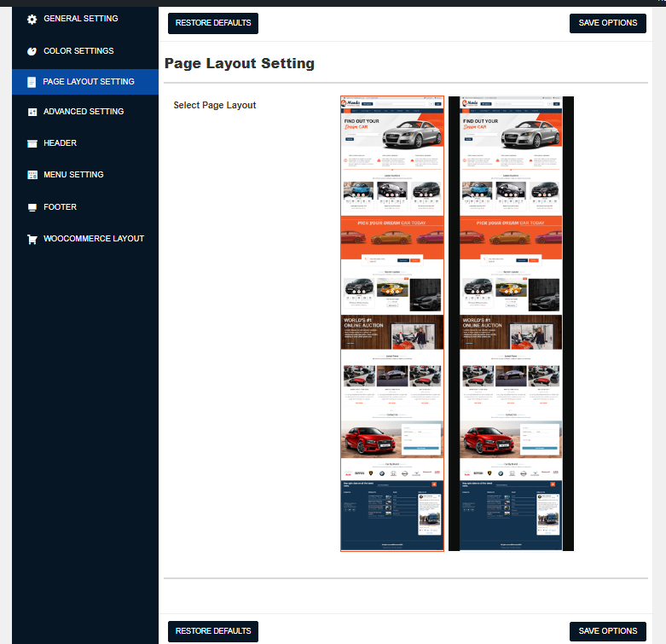Click the icon beside Advanced Setting

click(x=32, y=112)
